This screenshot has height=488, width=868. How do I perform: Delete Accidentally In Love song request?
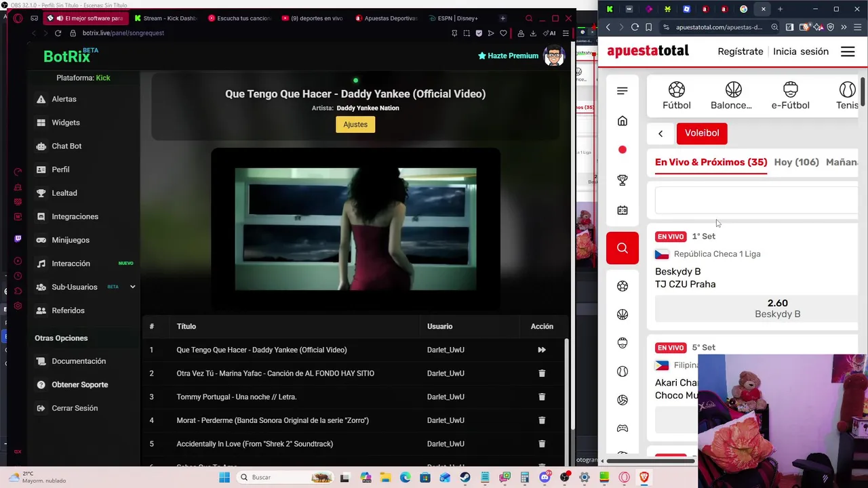pyautogui.click(x=542, y=444)
